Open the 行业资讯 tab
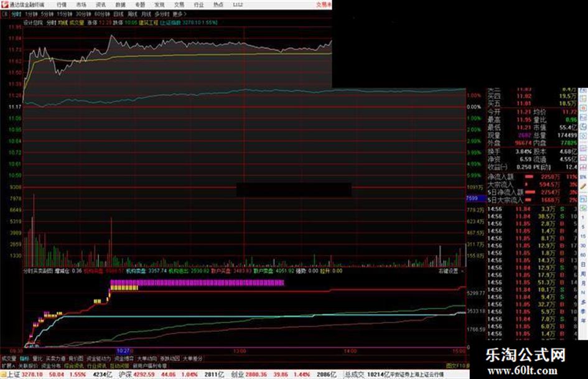The height and width of the screenshot is (379, 588). click(x=96, y=366)
